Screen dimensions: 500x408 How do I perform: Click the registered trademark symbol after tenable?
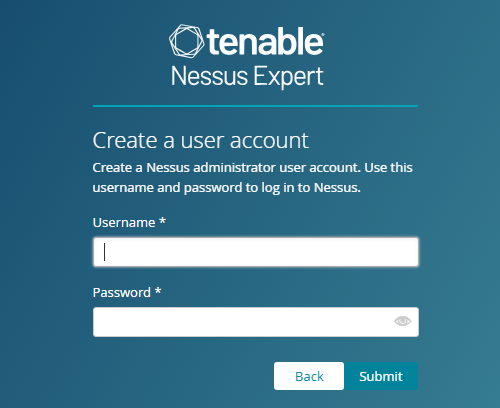(x=322, y=33)
